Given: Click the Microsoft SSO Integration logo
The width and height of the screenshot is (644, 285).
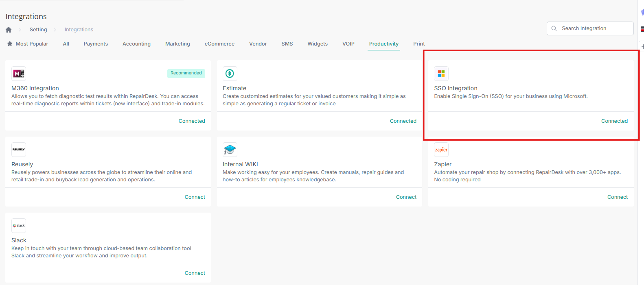Looking at the screenshot, I should [x=441, y=74].
